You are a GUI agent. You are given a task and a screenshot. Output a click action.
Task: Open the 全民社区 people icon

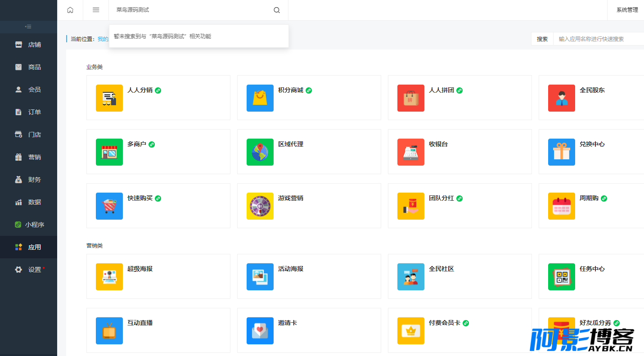(x=411, y=277)
